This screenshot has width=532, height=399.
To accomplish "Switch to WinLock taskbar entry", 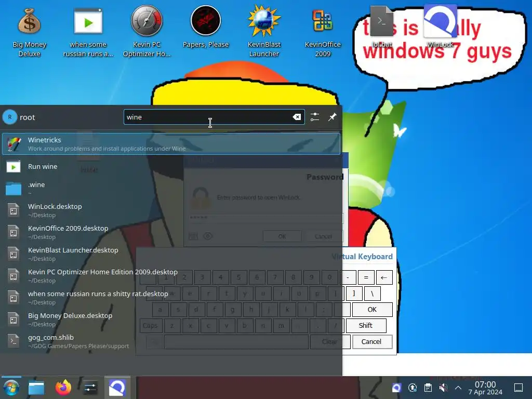I will pyautogui.click(x=117, y=388).
